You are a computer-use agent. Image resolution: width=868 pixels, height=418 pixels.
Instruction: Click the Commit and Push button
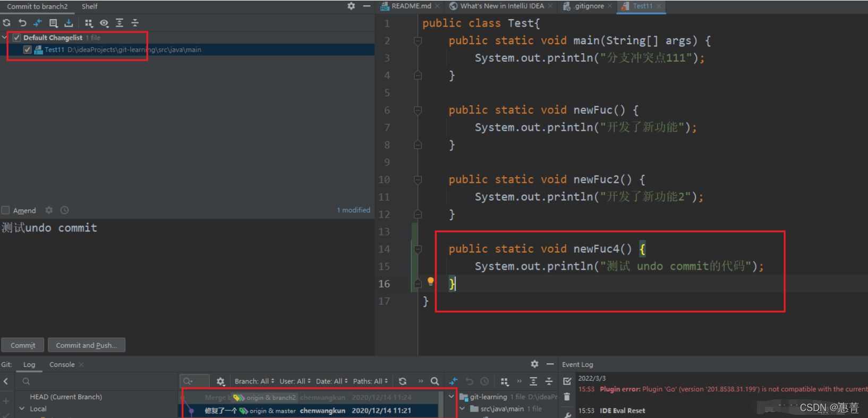pyautogui.click(x=87, y=345)
